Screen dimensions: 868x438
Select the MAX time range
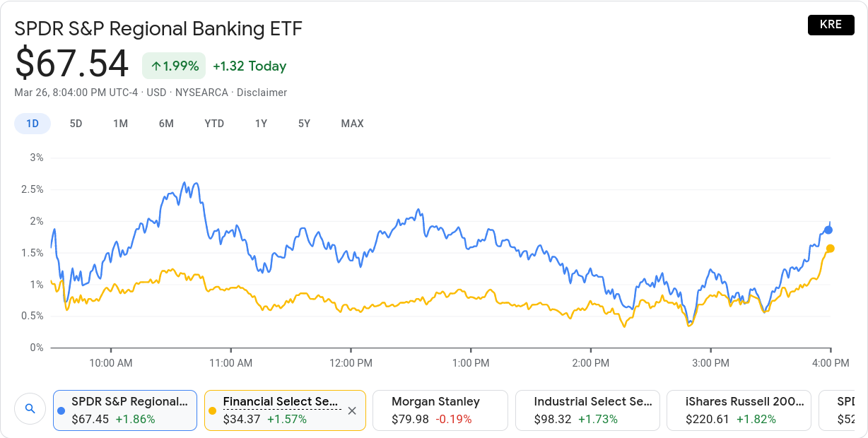352,124
